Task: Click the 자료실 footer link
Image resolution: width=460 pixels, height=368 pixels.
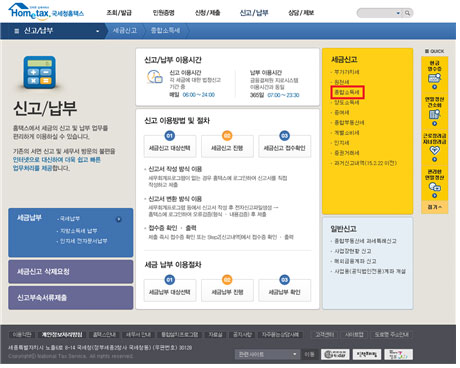Action: pos(215,334)
